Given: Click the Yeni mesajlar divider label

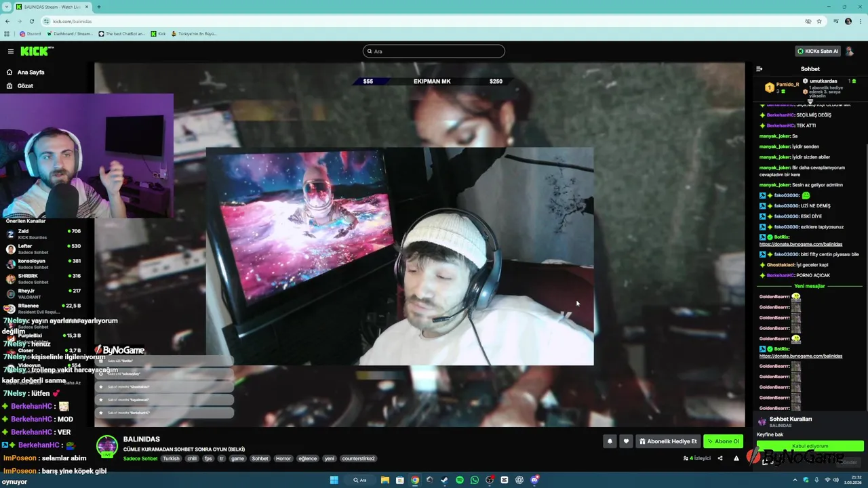Looking at the screenshot, I should click(x=810, y=286).
